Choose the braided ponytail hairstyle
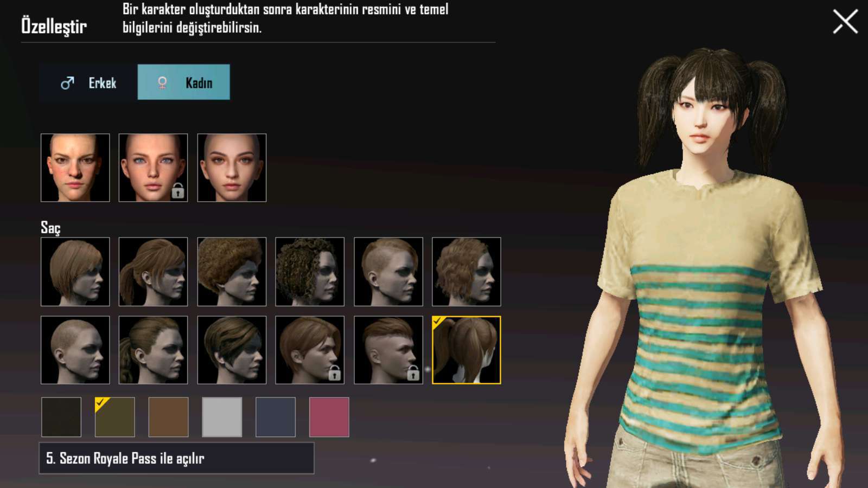Screen dimensions: 868x488 pyautogui.click(x=154, y=350)
